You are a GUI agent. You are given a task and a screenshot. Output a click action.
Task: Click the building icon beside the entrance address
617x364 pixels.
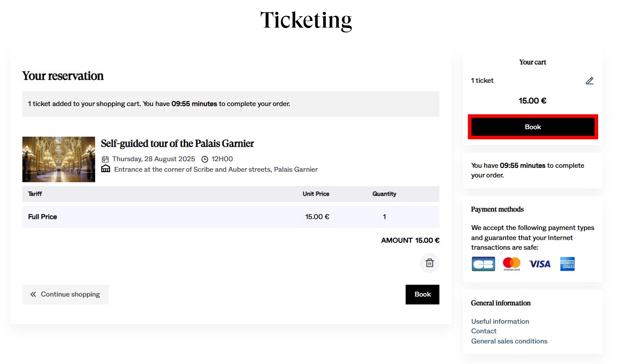(x=106, y=169)
